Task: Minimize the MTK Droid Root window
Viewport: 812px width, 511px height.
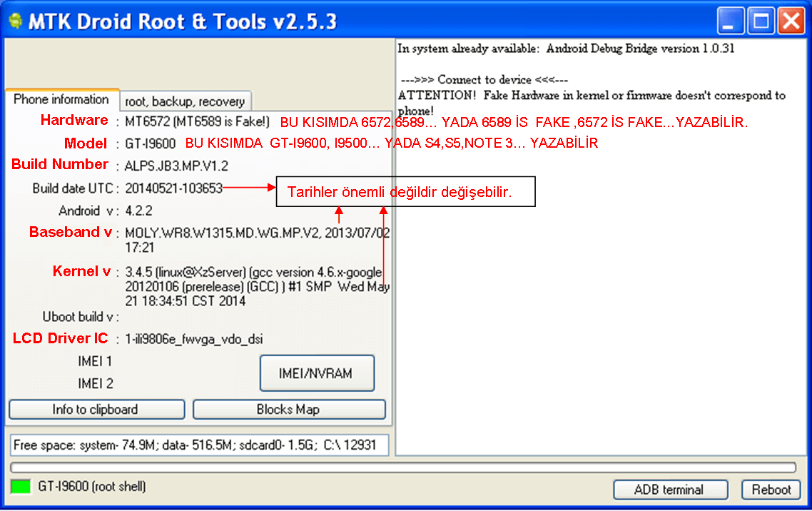Action: [x=730, y=21]
